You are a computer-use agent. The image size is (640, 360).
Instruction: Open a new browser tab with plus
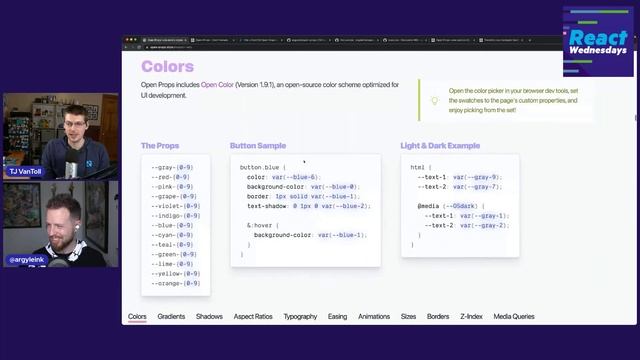pyautogui.click(x=530, y=40)
